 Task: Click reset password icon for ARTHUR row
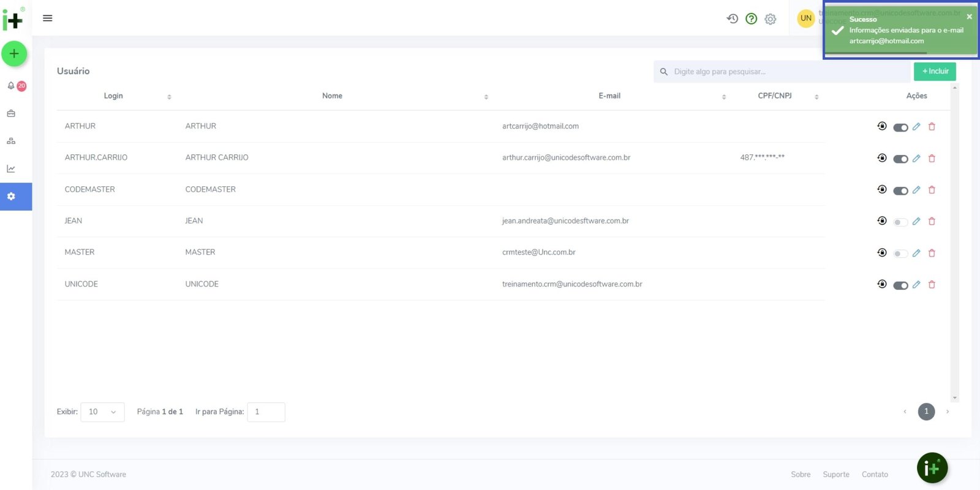tap(882, 126)
